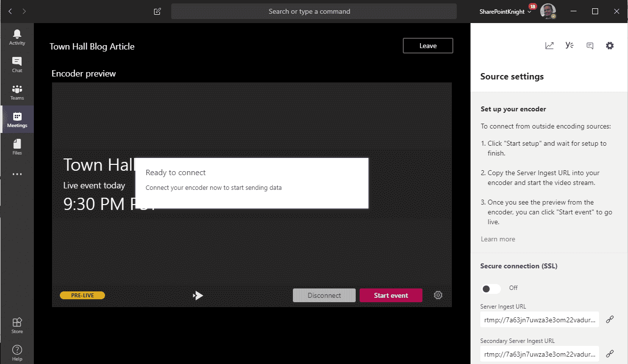Click the Set up your encoder heading
628x364 pixels.
[513, 109]
